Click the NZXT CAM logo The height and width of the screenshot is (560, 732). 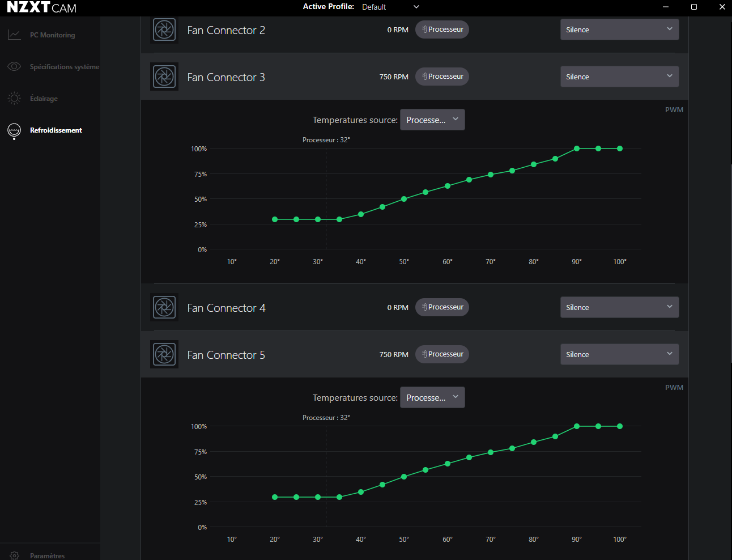pyautogui.click(x=41, y=8)
